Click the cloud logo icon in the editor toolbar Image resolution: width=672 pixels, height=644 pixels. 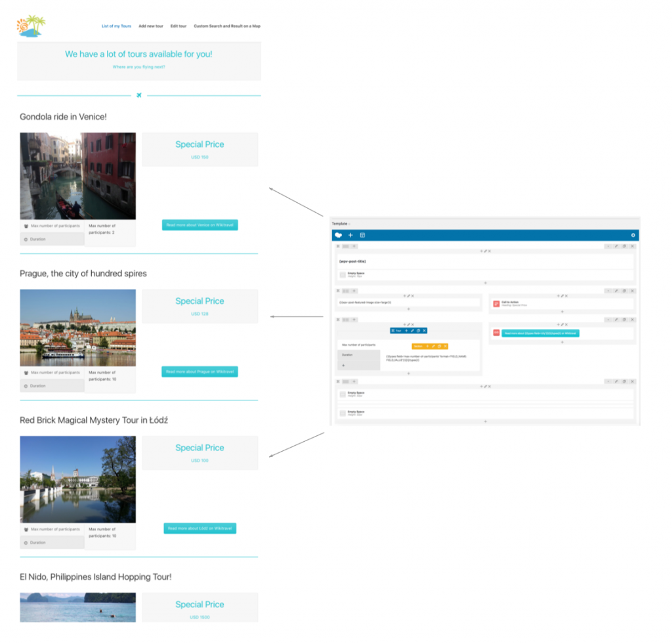pyautogui.click(x=339, y=235)
